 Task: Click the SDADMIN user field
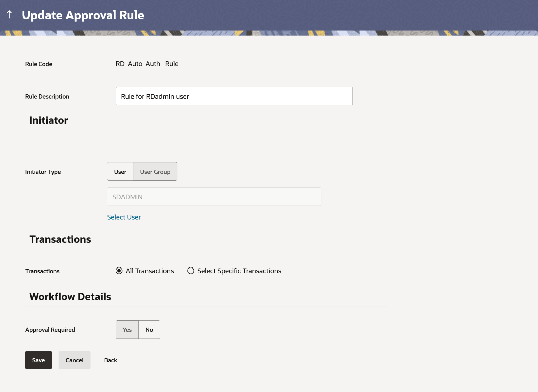pos(214,197)
